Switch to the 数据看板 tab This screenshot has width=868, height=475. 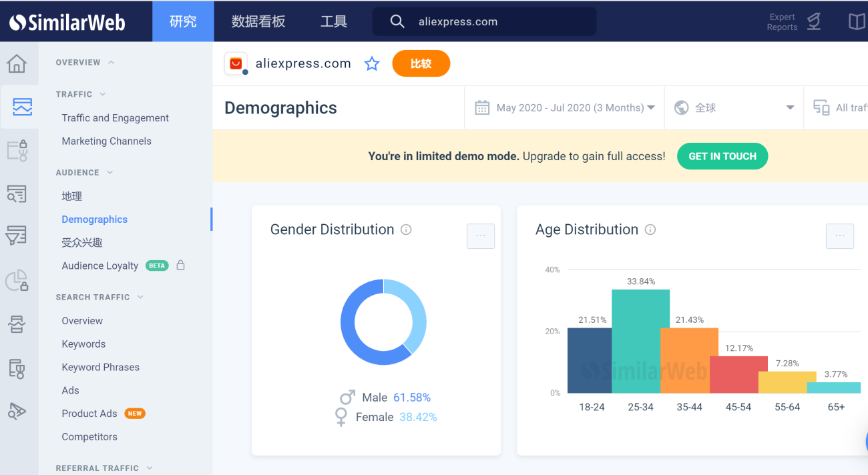click(258, 21)
